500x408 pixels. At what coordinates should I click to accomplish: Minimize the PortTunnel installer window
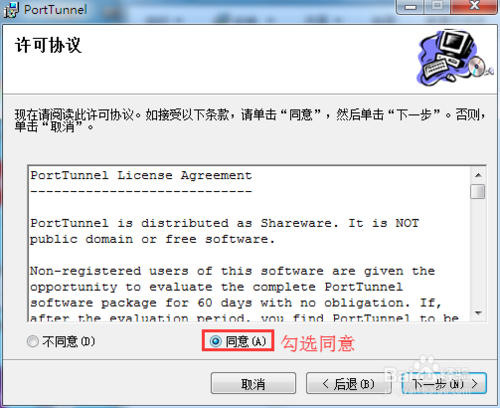coord(410,7)
